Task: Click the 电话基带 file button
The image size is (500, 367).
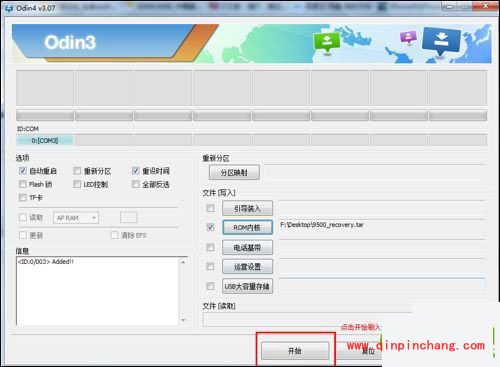Action: click(x=247, y=247)
